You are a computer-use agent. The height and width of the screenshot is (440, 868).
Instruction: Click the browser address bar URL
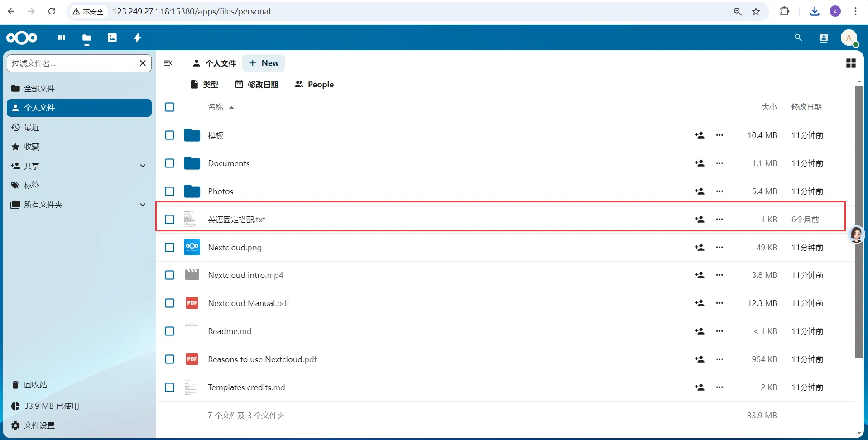(192, 11)
